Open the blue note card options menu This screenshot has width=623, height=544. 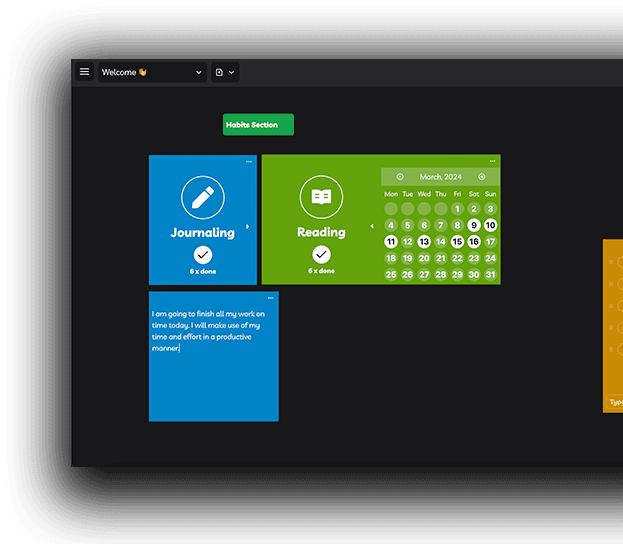point(271,298)
